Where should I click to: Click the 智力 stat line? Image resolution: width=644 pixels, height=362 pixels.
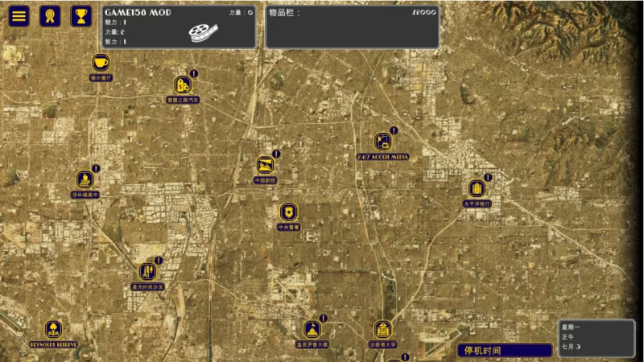pos(115,42)
